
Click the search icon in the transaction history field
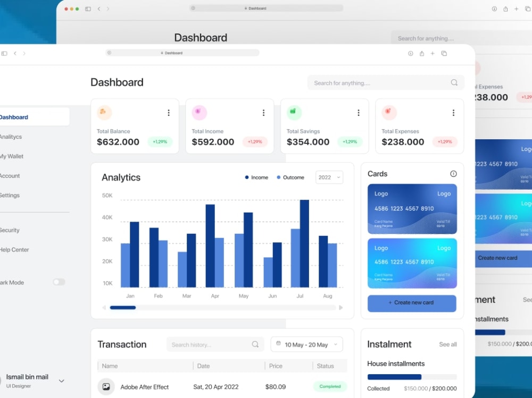(255, 344)
